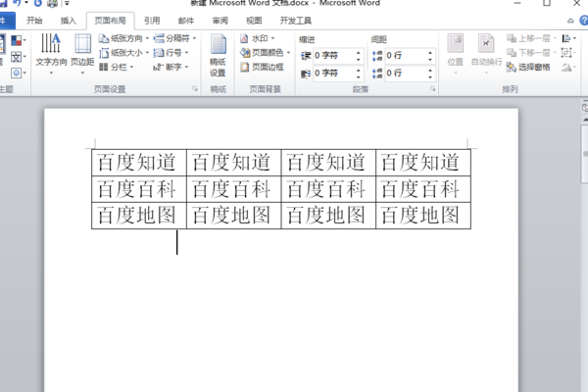Switch to the 插入 tab
588x392 pixels.
click(x=69, y=21)
